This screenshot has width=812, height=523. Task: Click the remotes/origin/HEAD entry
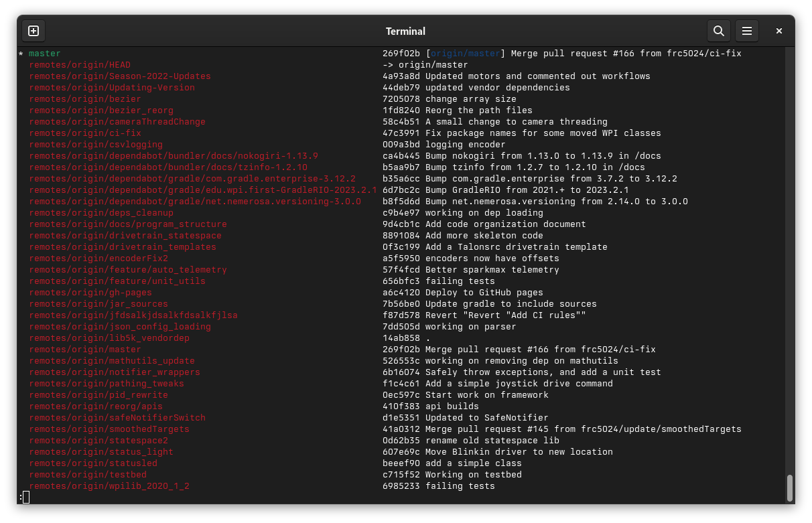tap(80, 64)
